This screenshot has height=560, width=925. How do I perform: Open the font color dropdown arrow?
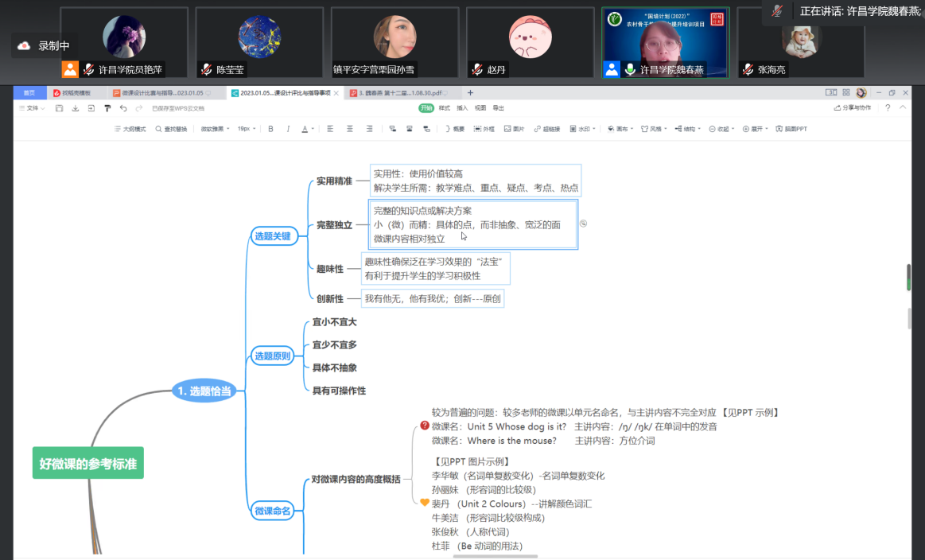pos(313,129)
